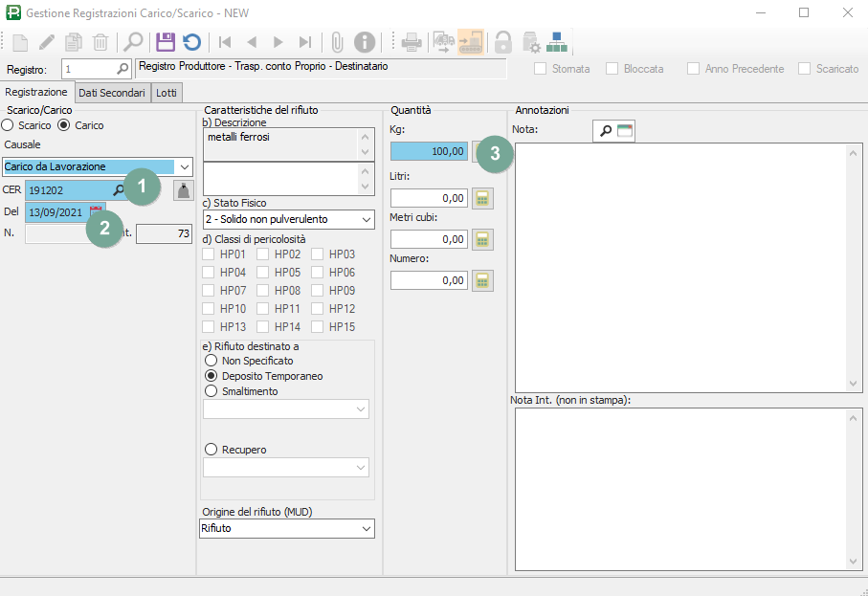Image resolution: width=868 pixels, height=596 pixels.
Task: Expand the Causale dropdown
Action: [x=185, y=167]
